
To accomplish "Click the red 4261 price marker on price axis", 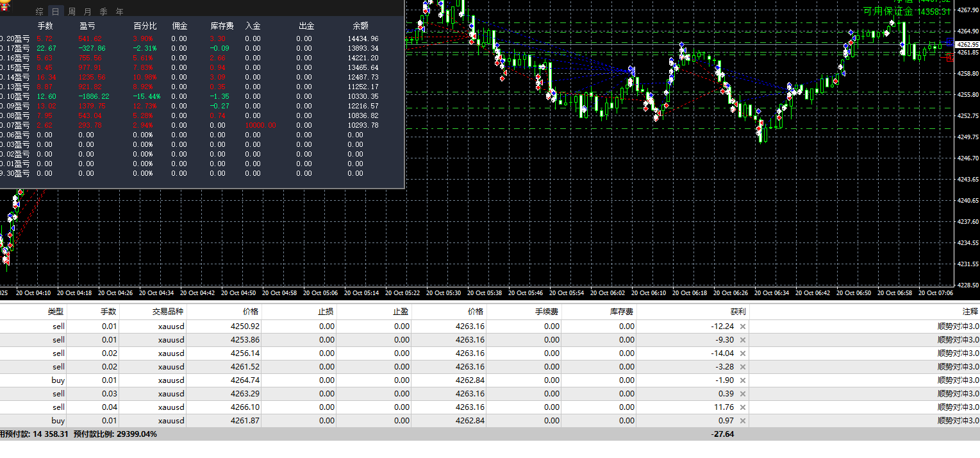I will coord(951,58).
